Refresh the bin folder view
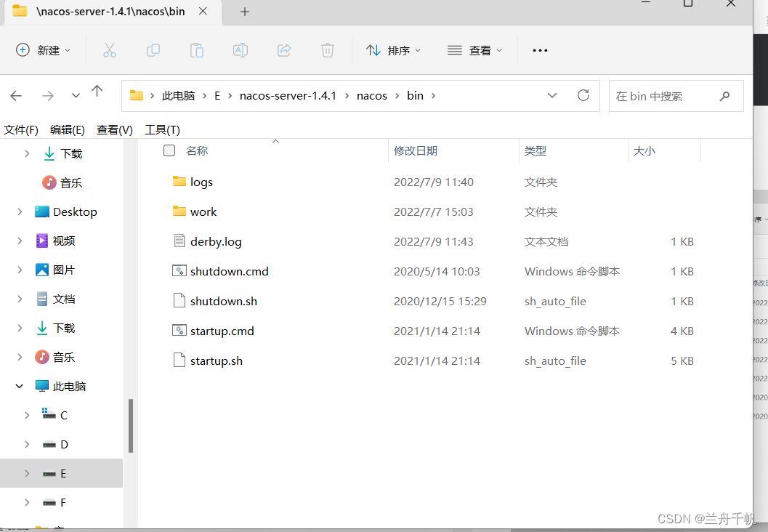Viewport: 768px width, 532px height. (583, 95)
